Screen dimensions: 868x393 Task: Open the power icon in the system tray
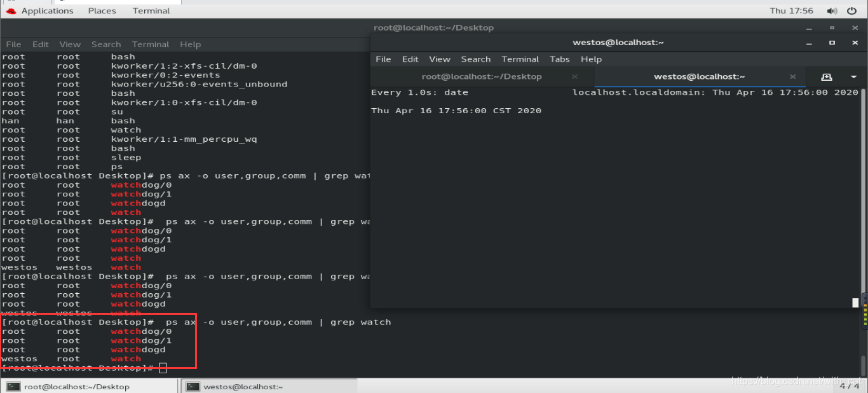tap(852, 11)
